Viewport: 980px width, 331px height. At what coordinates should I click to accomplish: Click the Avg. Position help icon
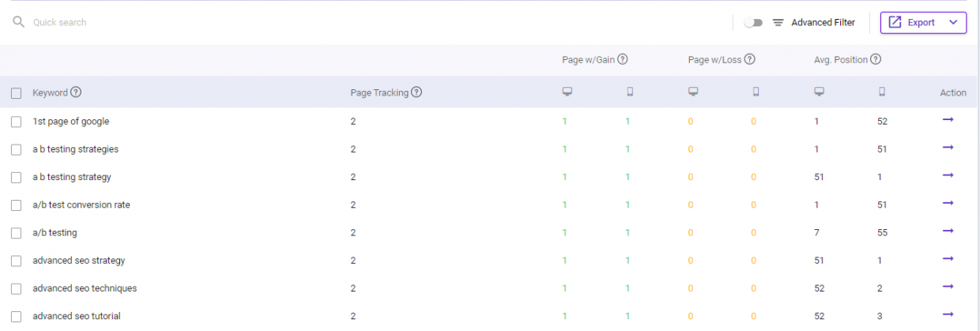[876, 59]
